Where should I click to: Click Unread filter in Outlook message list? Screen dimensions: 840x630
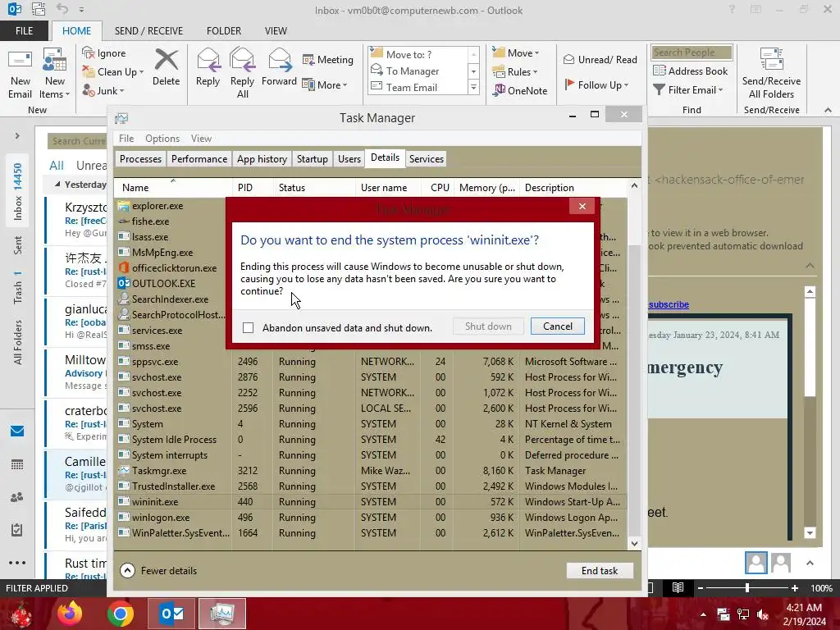[91, 166]
